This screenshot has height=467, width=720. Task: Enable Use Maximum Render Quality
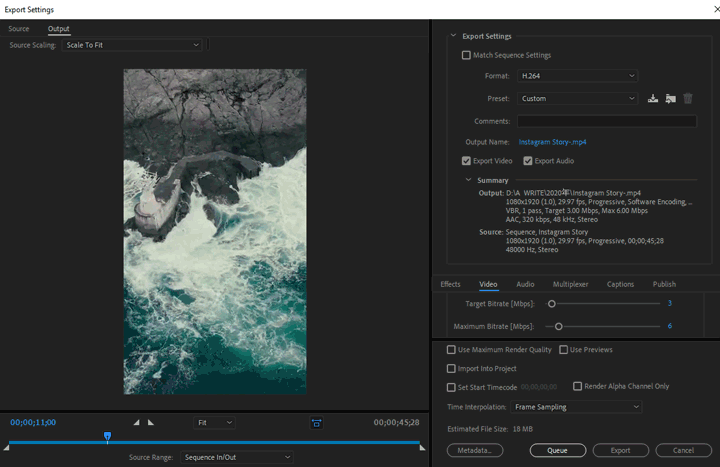point(451,350)
